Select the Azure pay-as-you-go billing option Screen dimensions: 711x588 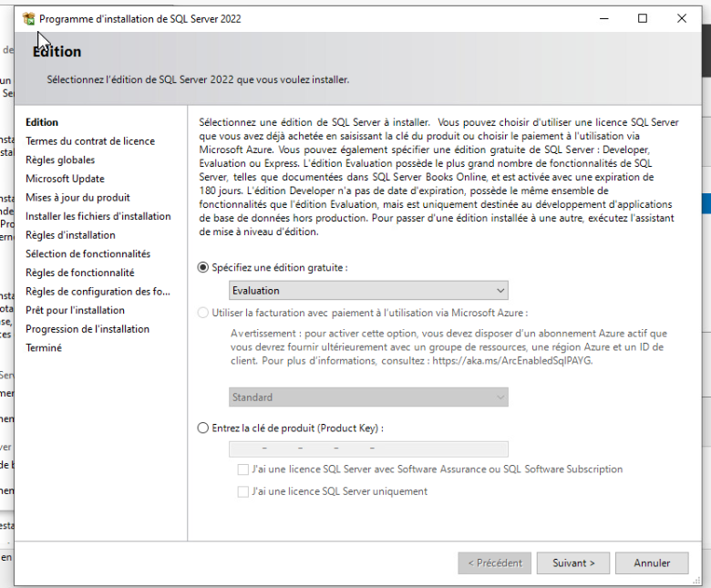pyautogui.click(x=202, y=313)
